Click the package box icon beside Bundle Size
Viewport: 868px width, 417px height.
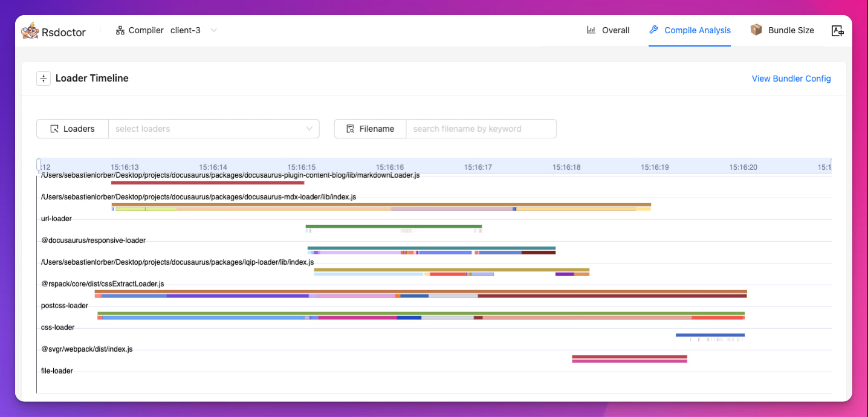756,30
